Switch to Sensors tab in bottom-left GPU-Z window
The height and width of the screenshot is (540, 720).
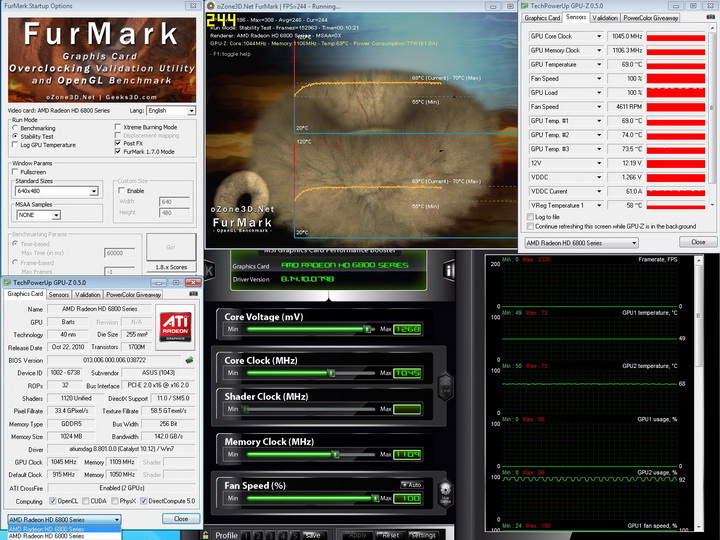59,295
